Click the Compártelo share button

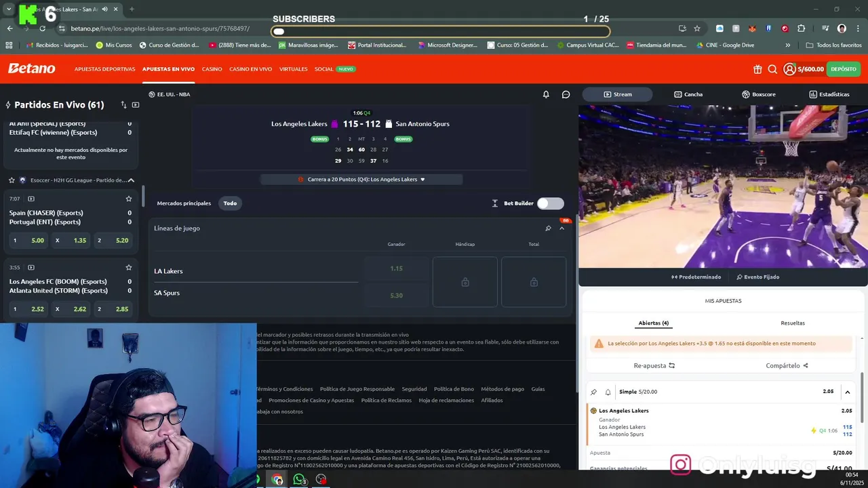point(787,365)
